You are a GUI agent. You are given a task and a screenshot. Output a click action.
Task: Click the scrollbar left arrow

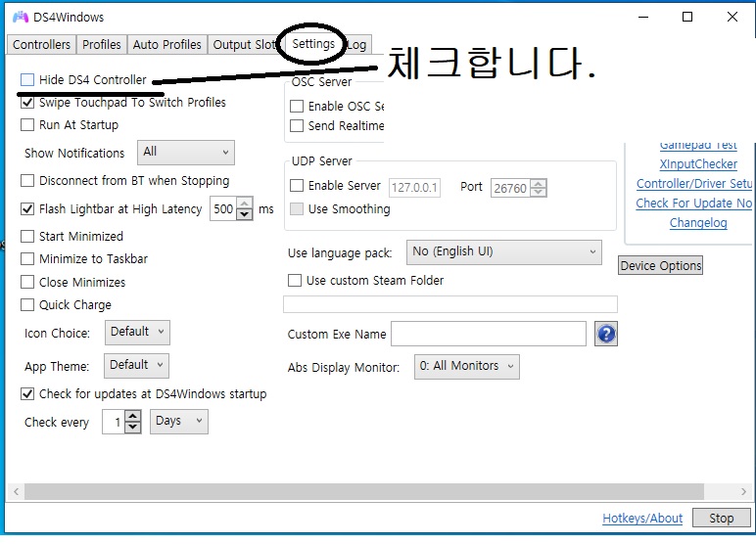[x=16, y=491]
